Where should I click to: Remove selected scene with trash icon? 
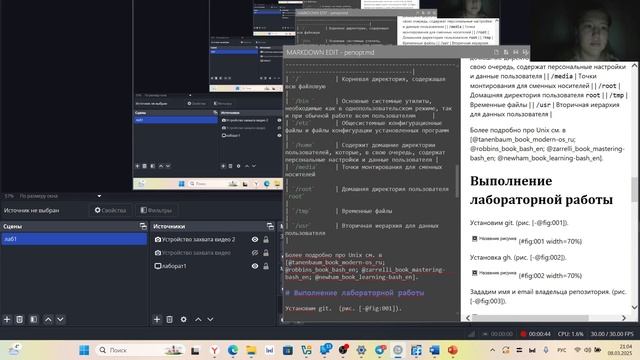coord(19,319)
